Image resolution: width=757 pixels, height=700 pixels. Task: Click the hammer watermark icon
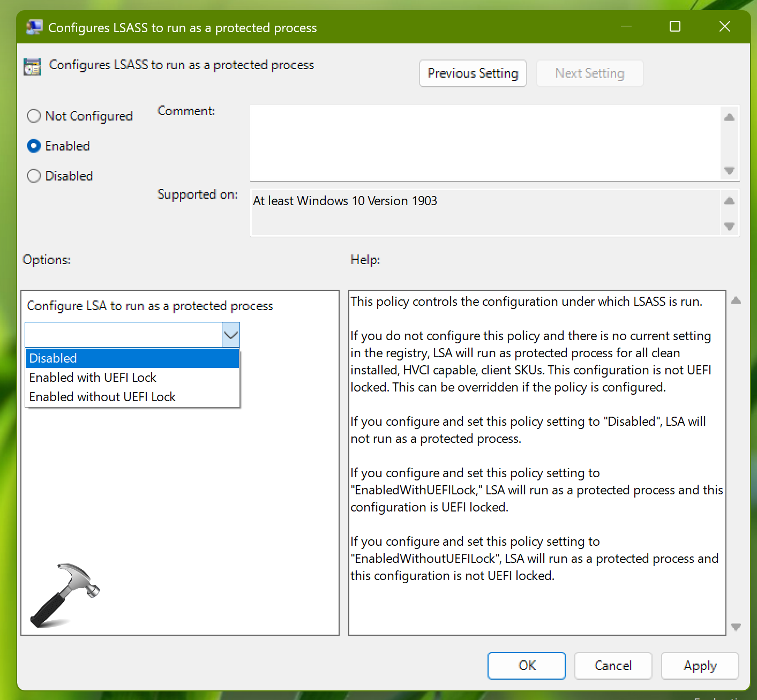(x=65, y=595)
